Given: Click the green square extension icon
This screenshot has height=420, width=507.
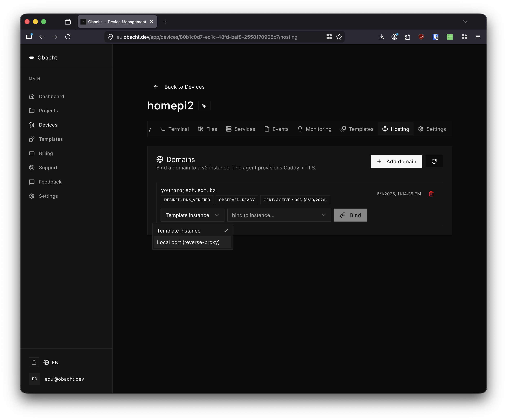Looking at the screenshot, I should click(450, 37).
